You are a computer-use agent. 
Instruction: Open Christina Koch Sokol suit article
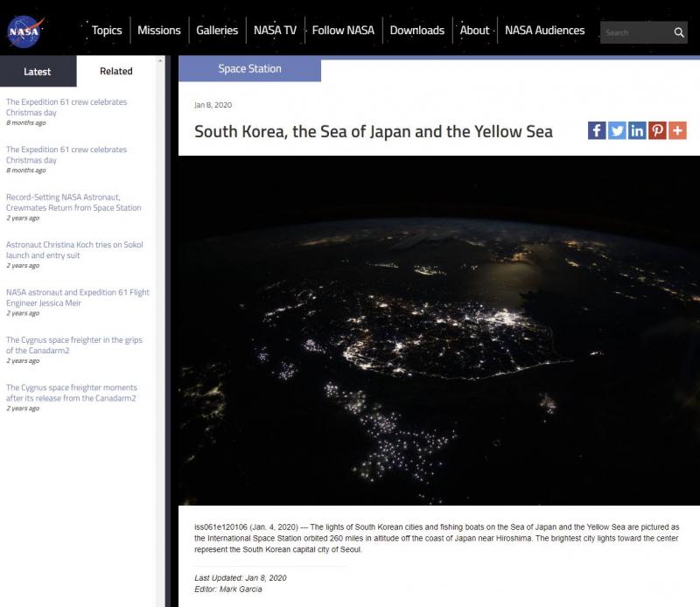74,250
